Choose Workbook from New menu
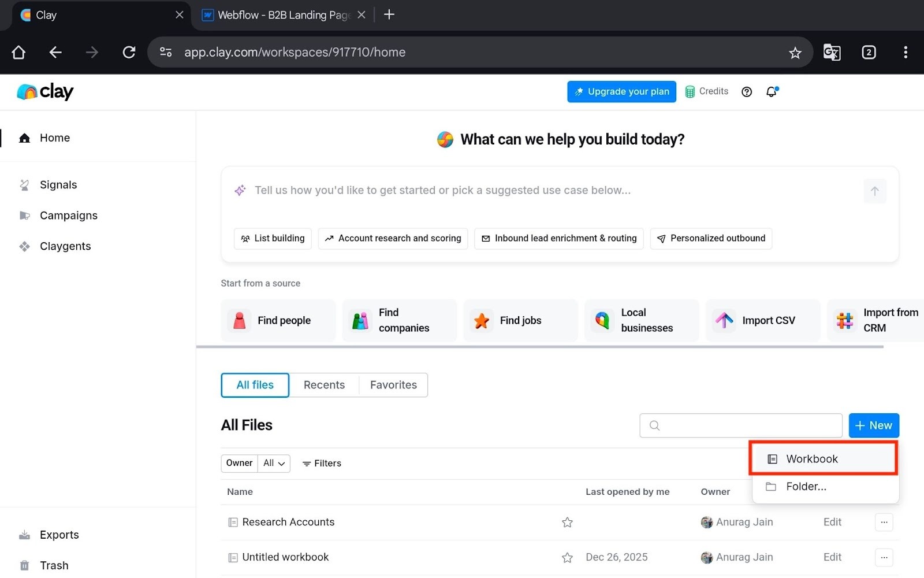The image size is (924, 578). pos(824,459)
